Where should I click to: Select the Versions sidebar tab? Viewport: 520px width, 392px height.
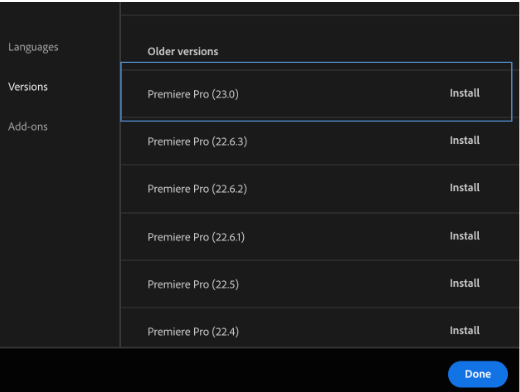click(x=28, y=87)
